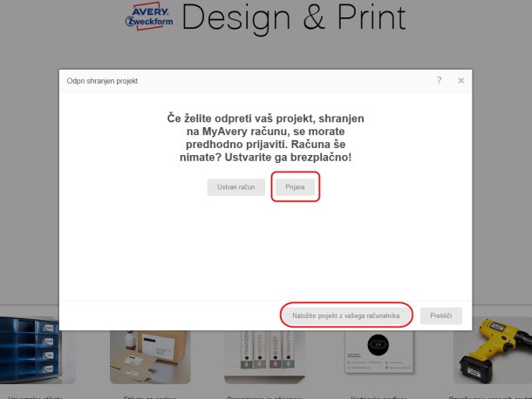The width and height of the screenshot is (532, 399).
Task: Click the MyAvery login instruction text
Action: click(x=265, y=138)
